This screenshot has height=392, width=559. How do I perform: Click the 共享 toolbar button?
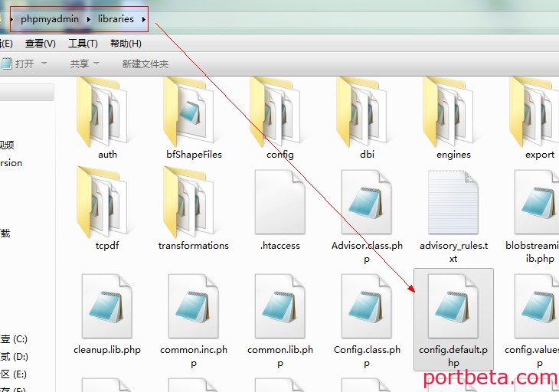click(80, 64)
